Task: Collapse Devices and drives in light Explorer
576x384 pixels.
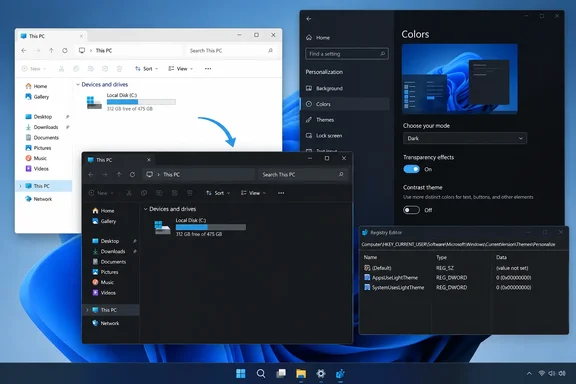Action: point(78,85)
